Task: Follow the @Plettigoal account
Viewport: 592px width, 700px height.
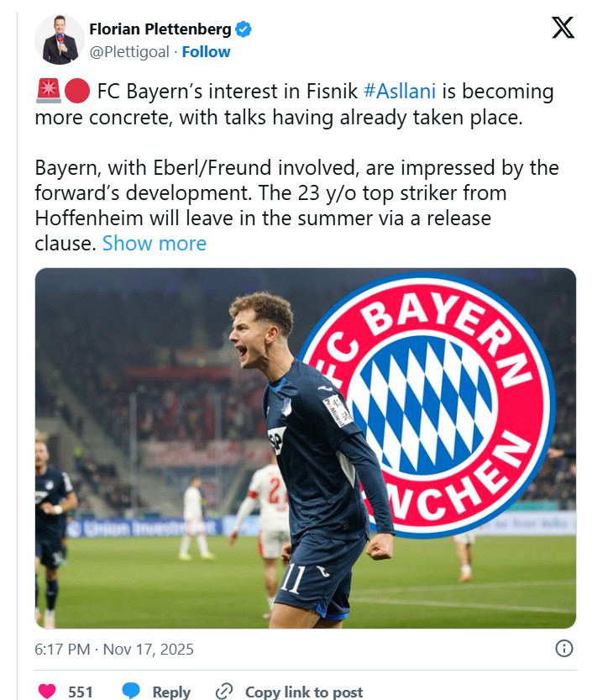Action: click(x=206, y=51)
